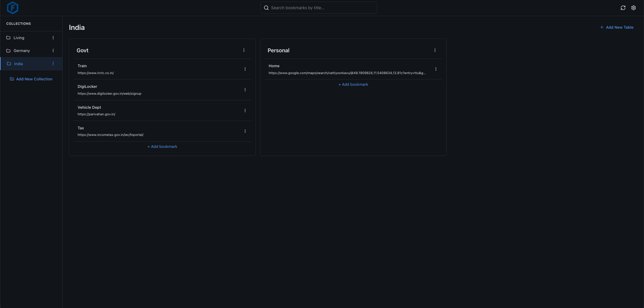Select the Living collection in sidebar

[19, 38]
